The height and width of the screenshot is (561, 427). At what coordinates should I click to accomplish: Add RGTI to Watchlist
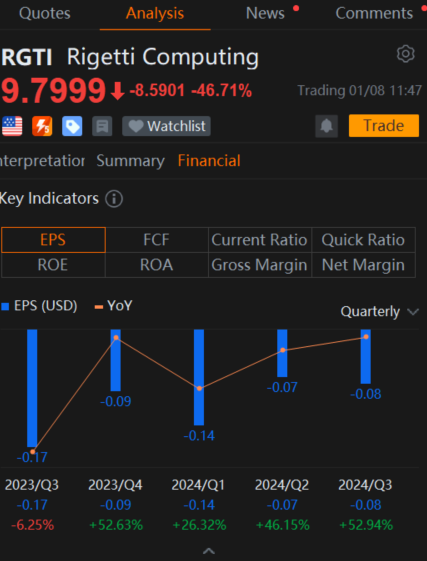tap(166, 126)
